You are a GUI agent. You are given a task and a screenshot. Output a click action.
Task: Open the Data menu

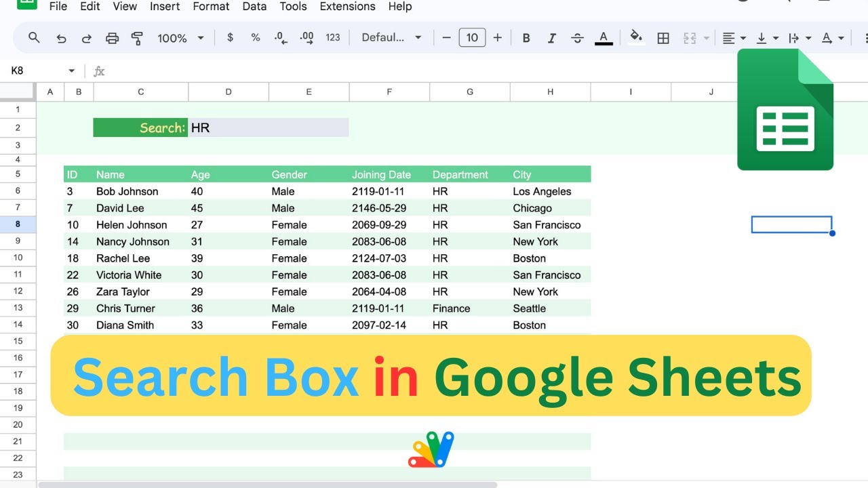[254, 6]
